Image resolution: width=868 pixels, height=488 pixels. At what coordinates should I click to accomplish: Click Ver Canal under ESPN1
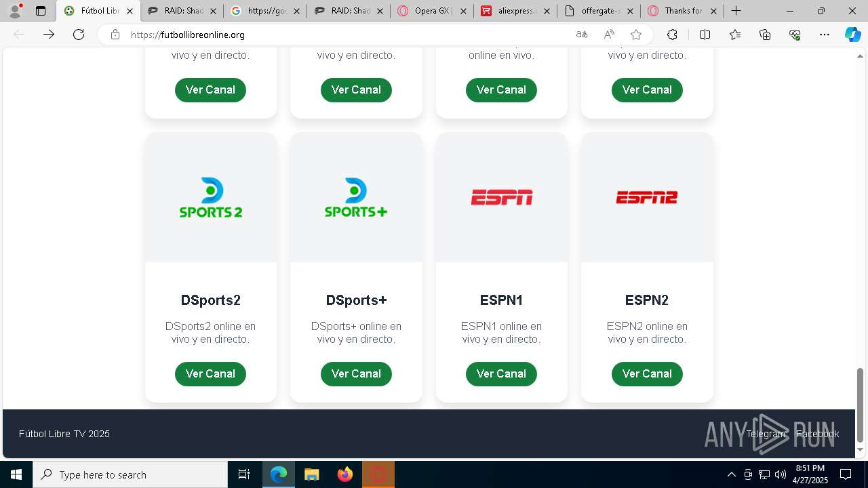501,373
